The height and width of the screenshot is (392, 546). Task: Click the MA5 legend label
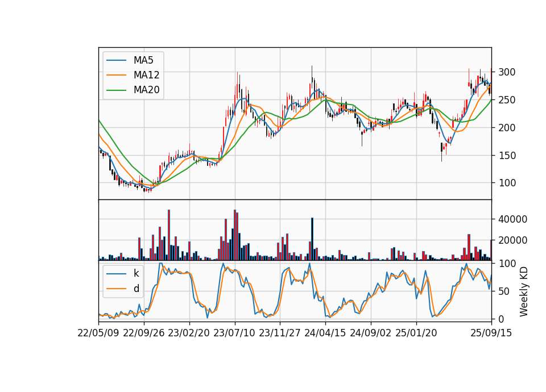[143, 60]
